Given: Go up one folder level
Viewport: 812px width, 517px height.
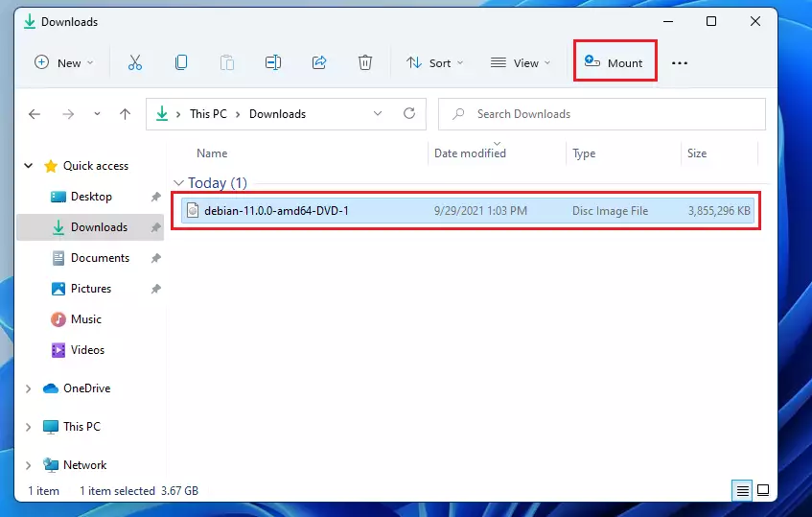Looking at the screenshot, I should coord(125,114).
